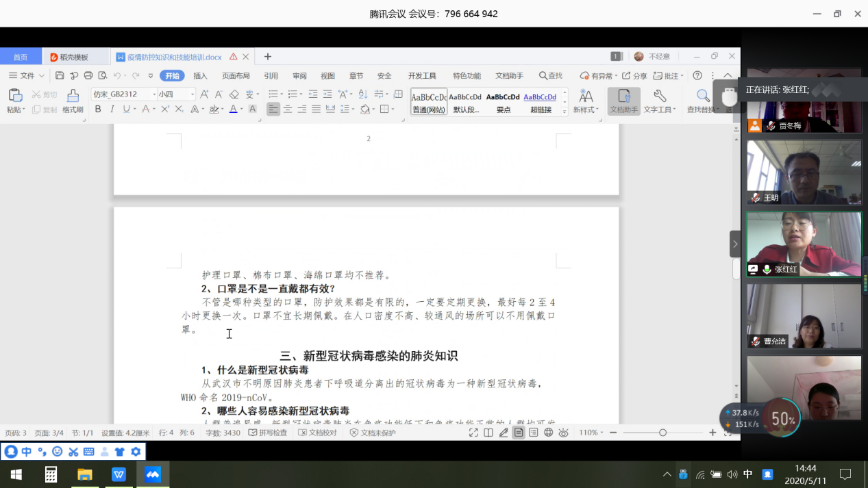Expand the 110% zoom level dropdown

(x=591, y=433)
